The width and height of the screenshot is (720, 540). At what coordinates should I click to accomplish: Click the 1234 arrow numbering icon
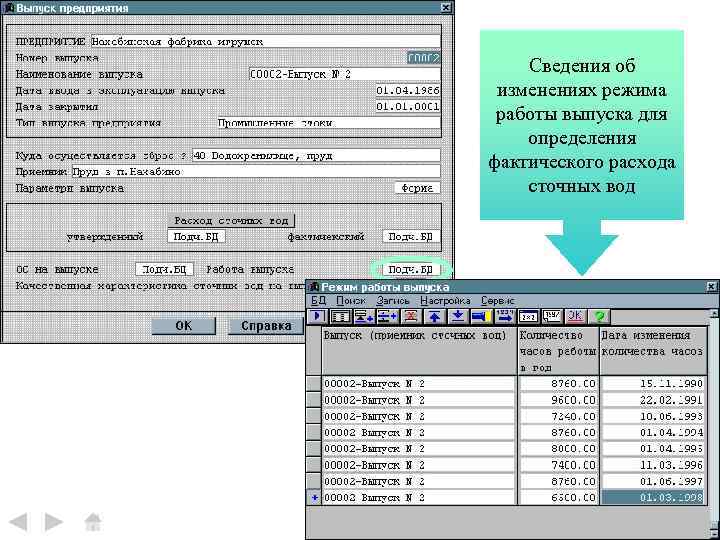point(505,316)
